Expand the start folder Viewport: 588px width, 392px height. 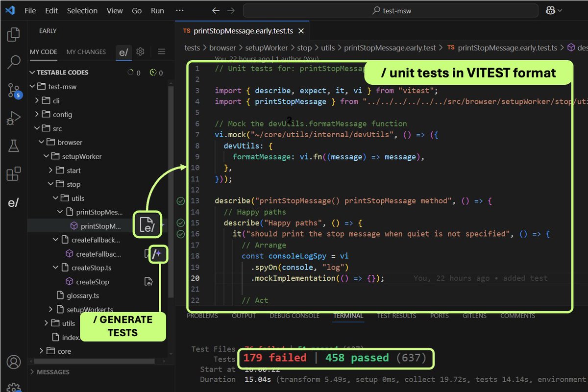click(x=51, y=171)
